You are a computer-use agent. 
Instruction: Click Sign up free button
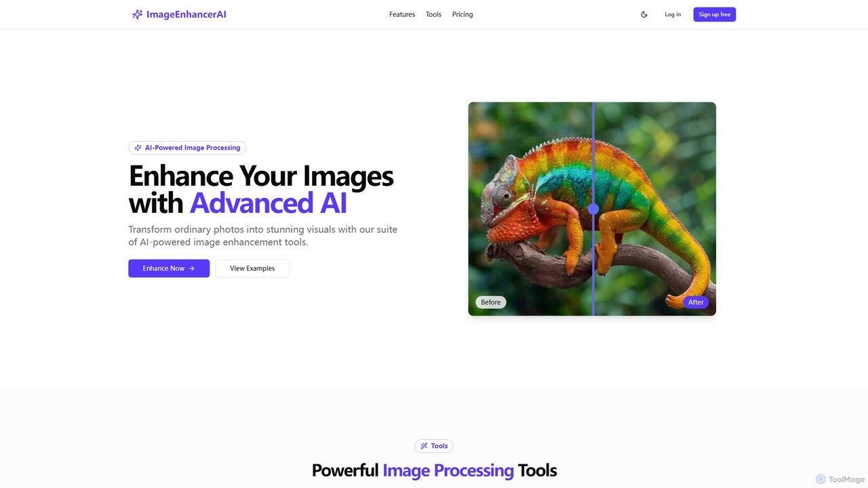tap(715, 14)
